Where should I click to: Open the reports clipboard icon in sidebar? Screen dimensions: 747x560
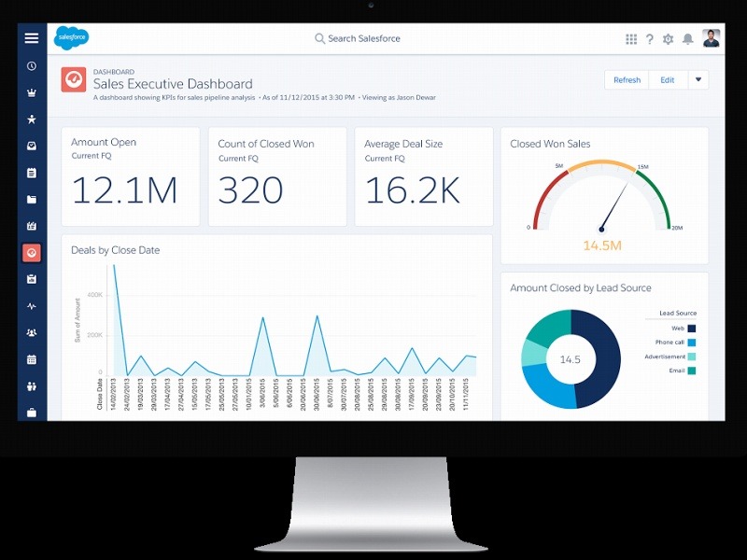(32, 279)
